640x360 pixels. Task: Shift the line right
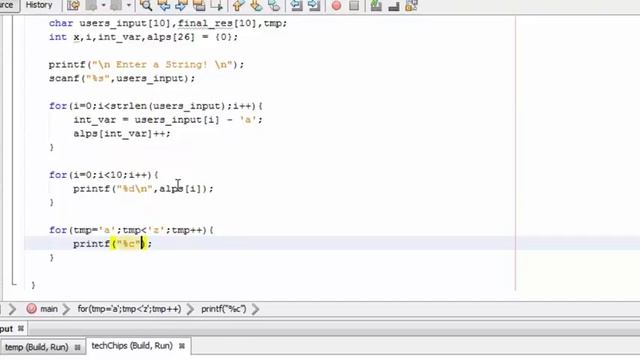point(313,6)
